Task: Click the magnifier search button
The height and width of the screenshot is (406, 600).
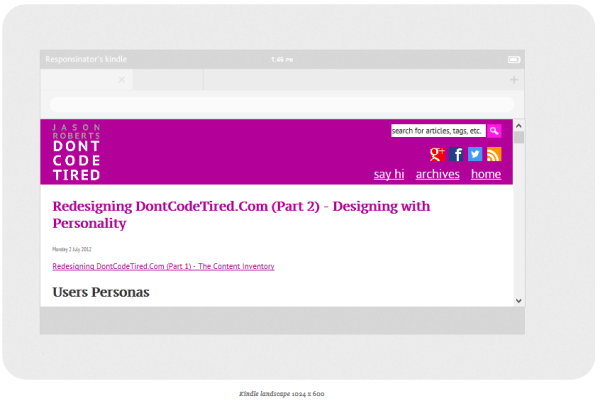Action: click(494, 131)
